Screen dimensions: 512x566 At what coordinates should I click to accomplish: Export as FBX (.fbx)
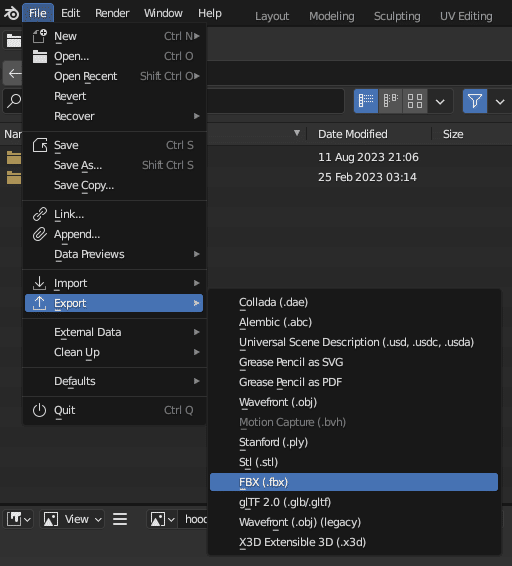[354, 482]
